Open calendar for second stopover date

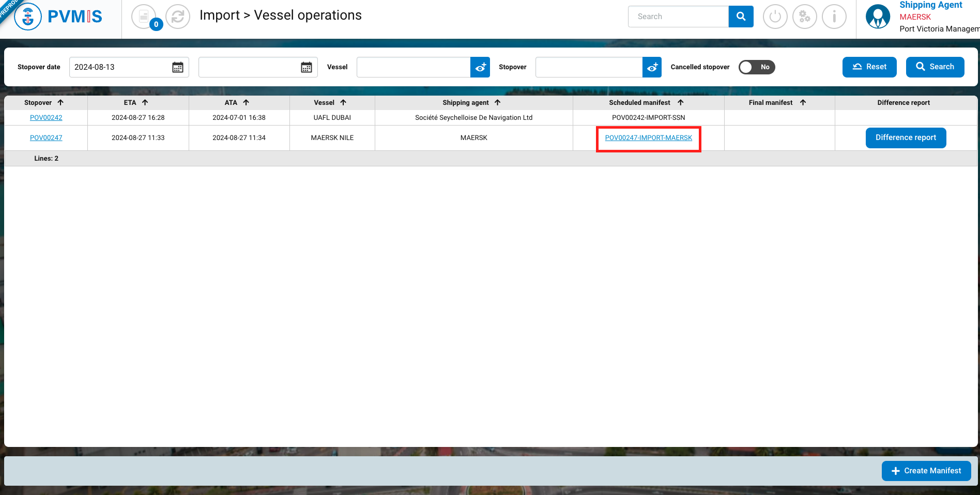pos(307,67)
